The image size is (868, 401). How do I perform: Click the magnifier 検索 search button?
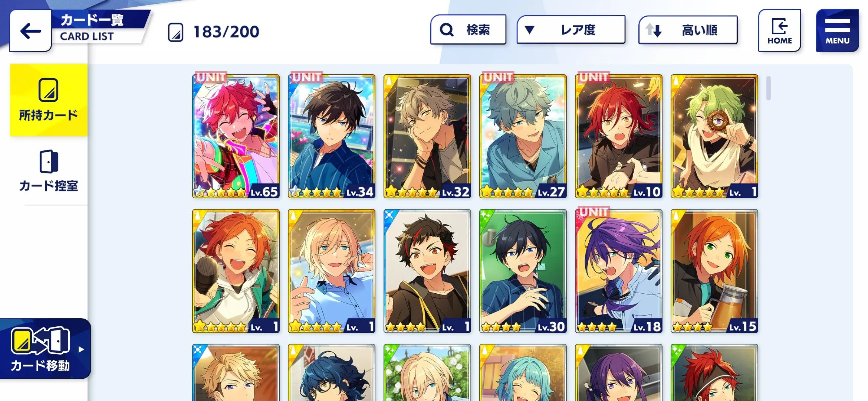pos(468,30)
